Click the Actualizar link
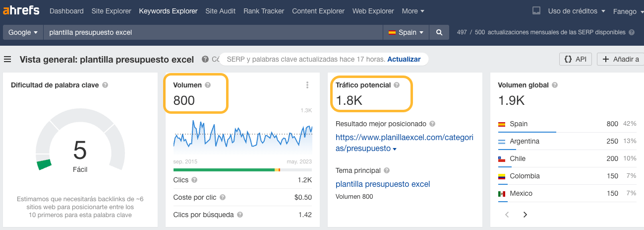 (x=404, y=59)
